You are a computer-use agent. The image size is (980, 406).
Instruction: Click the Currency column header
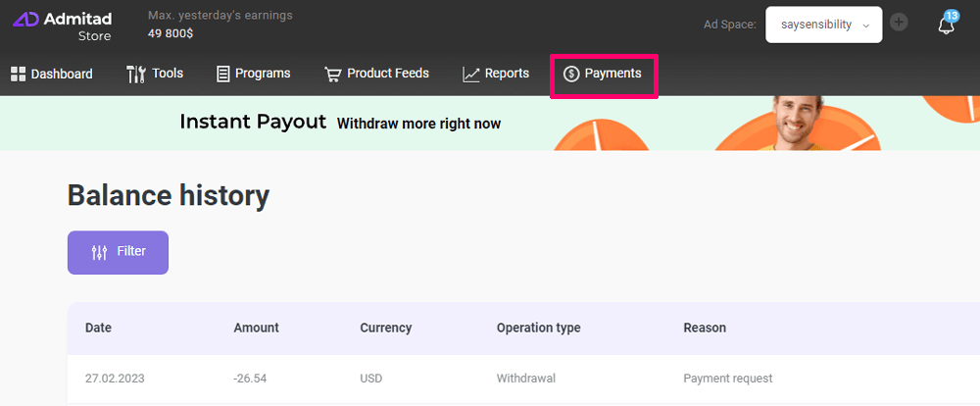(385, 328)
